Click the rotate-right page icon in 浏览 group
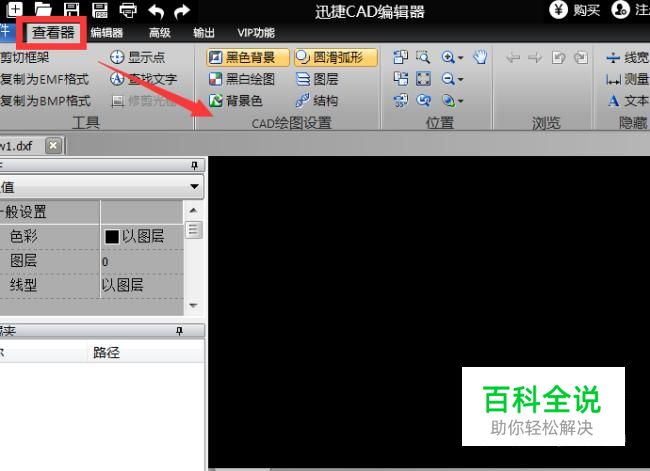 click(581, 57)
